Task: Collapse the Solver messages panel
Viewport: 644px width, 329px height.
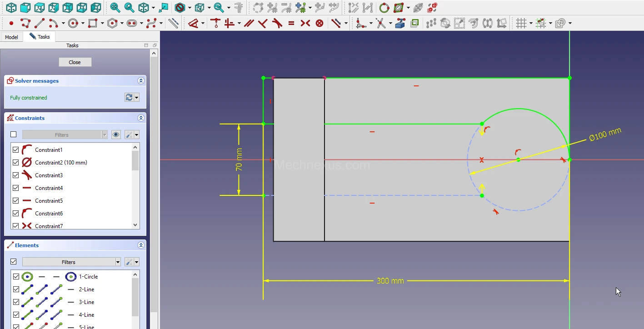Action: click(x=141, y=81)
